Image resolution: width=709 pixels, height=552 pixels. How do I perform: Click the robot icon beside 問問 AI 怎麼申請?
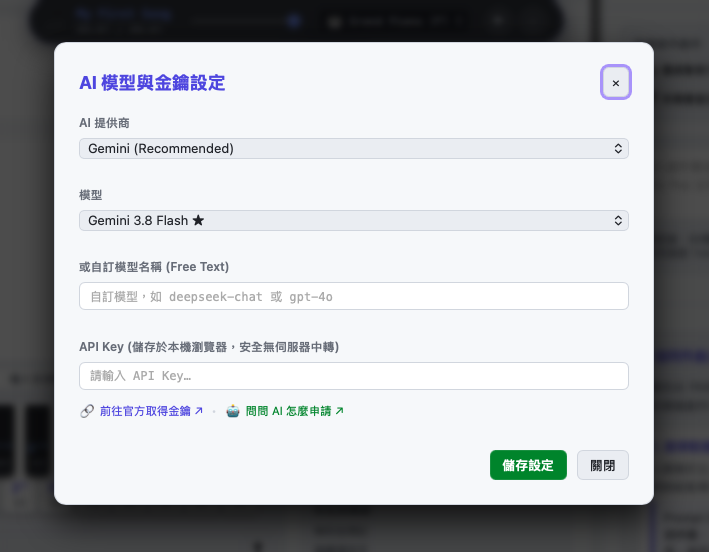coord(233,411)
